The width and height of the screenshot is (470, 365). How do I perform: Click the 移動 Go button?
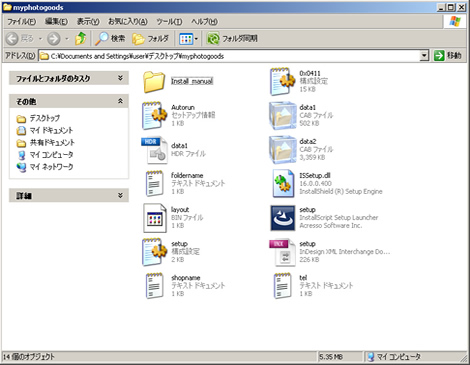coord(448,56)
